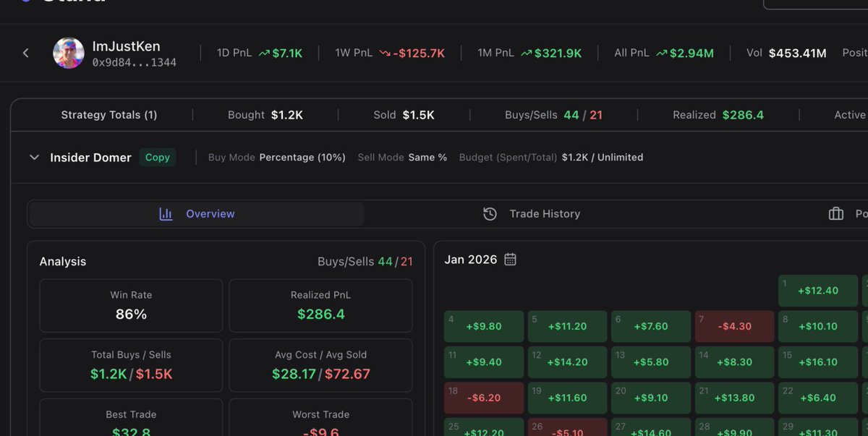868x436 pixels.
Task: Open the Win Rate 86% card
Action: point(131,305)
